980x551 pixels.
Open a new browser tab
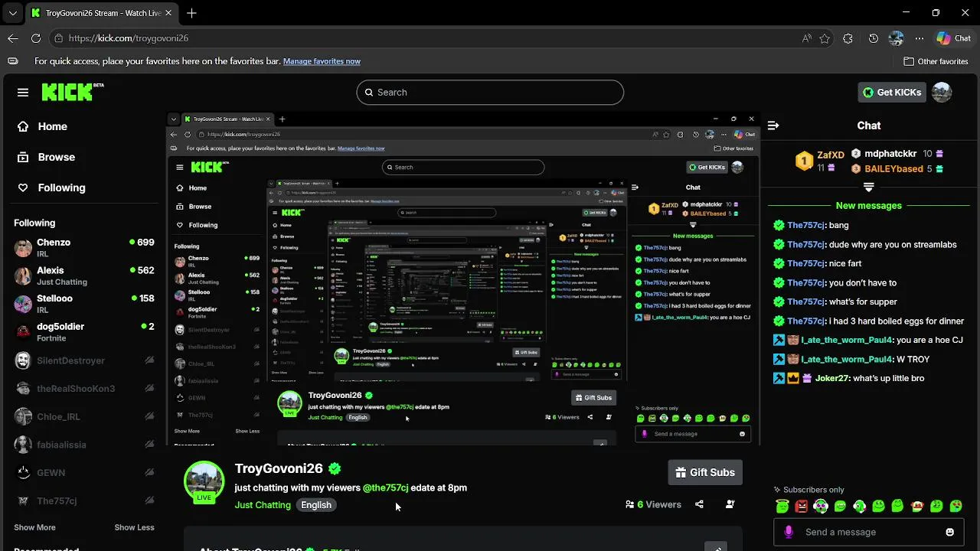pyautogui.click(x=191, y=13)
